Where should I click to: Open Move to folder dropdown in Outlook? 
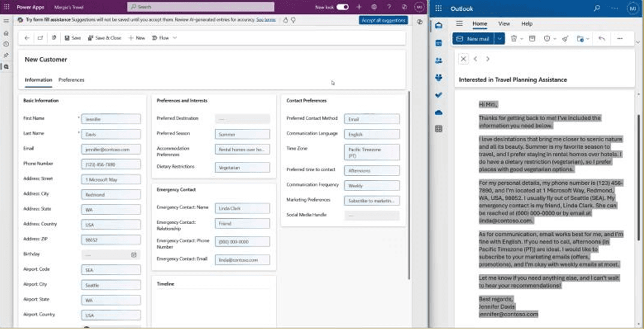pyautogui.click(x=588, y=38)
